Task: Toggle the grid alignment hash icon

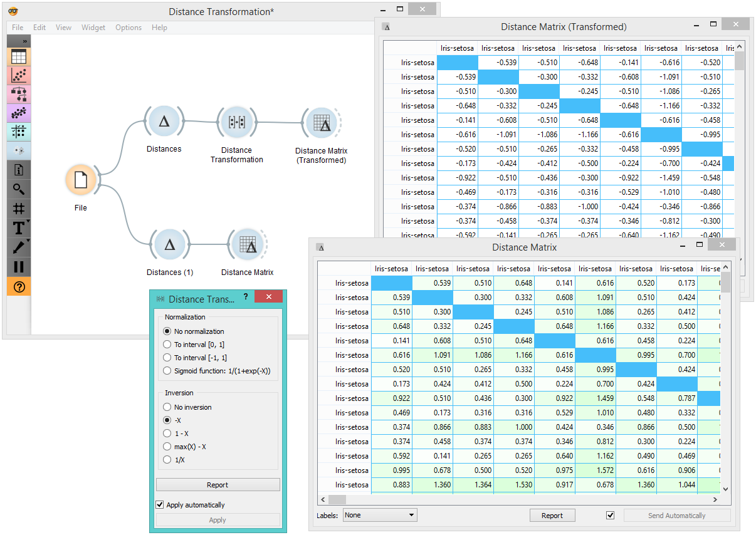Action: point(18,208)
